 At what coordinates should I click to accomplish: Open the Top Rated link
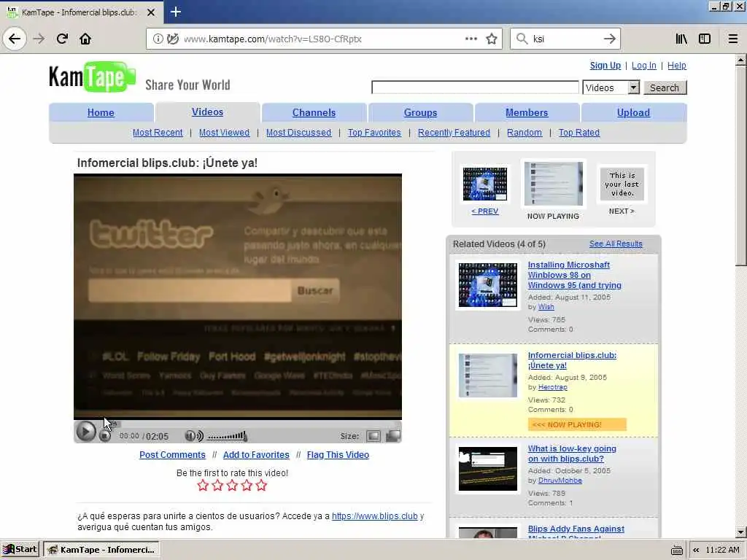(x=578, y=133)
